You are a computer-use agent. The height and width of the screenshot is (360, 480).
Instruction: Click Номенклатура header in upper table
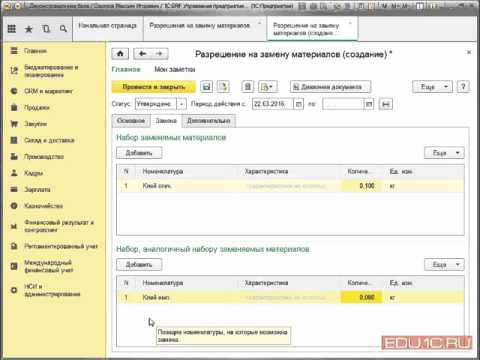(x=163, y=172)
